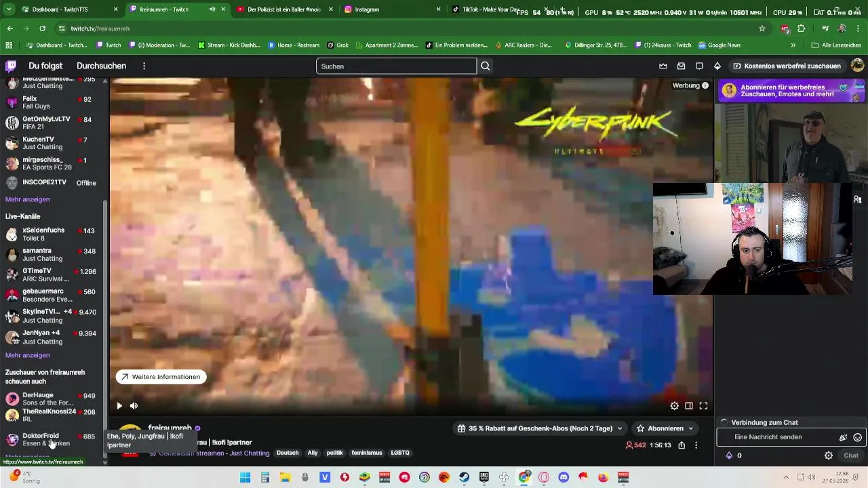This screenshot has height=488, width=868.
Task: Open channel points balance icon
Action: point(729,455)
